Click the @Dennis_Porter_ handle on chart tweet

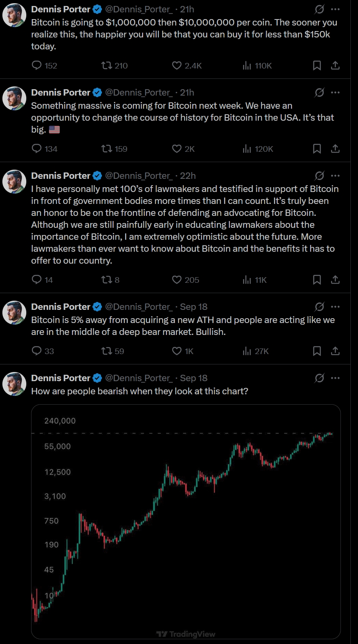(139, 378)
